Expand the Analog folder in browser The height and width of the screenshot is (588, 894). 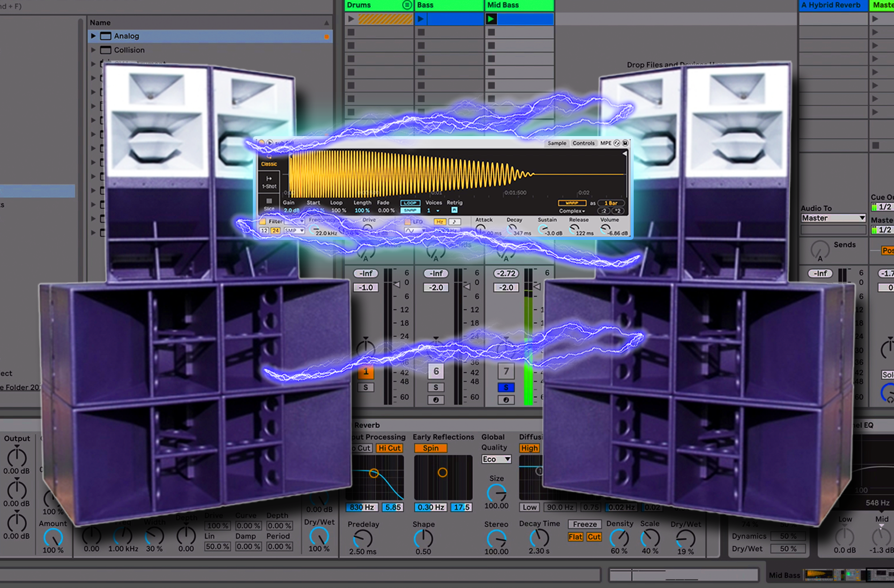point(93,36)
